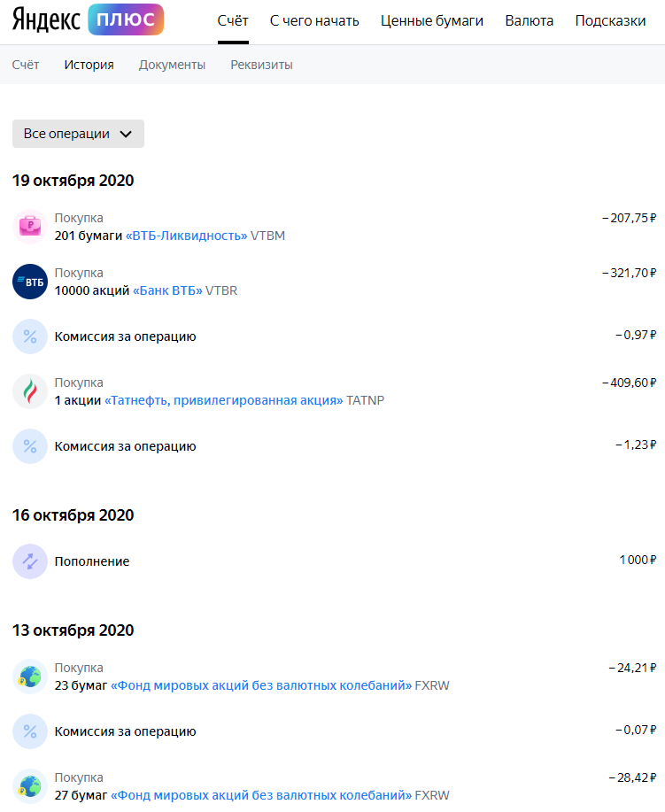Open the «ВТБ-Ликвидность» fund link

(187, 236)
